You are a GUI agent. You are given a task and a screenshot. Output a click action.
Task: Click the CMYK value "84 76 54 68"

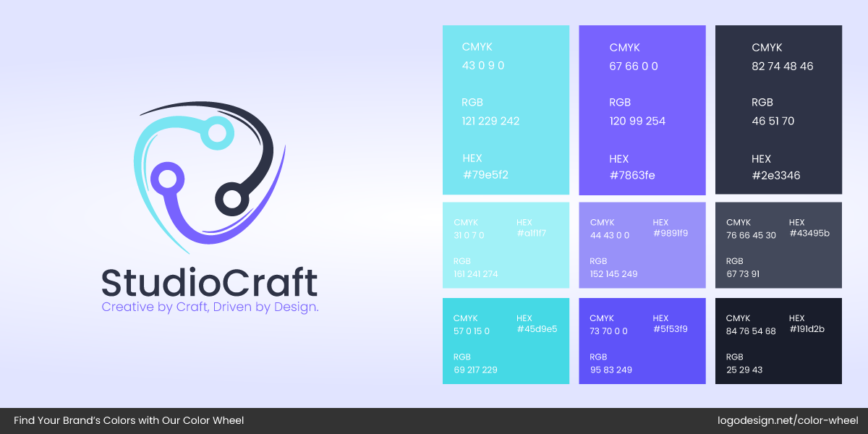point(751,331)
